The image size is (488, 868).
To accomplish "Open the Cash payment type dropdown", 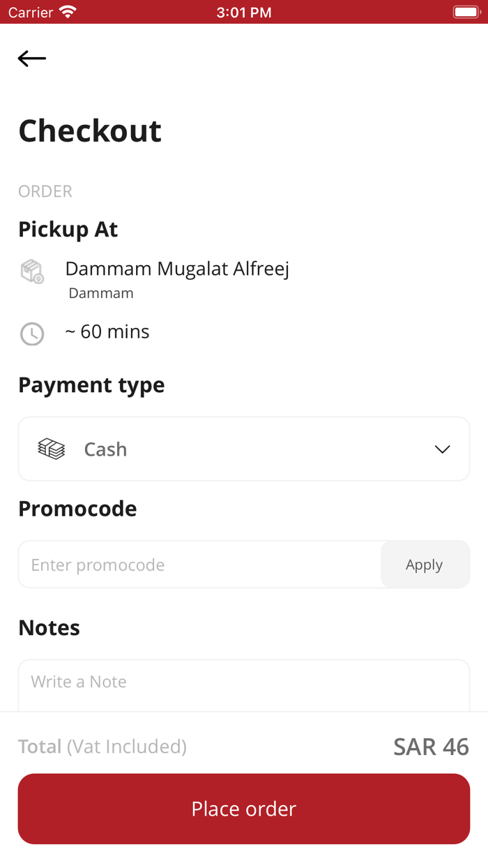I will point(244,449).
